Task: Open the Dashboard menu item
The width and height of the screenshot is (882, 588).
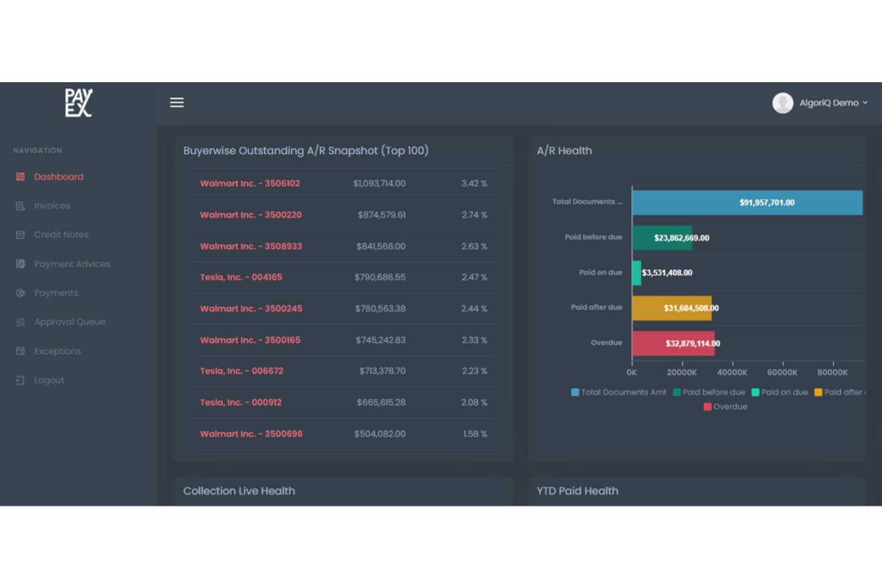Action: [x=58, y=177]
